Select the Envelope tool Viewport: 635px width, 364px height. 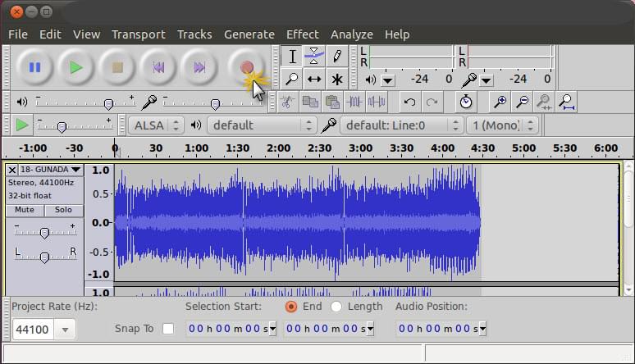click(x=314, y=57)
